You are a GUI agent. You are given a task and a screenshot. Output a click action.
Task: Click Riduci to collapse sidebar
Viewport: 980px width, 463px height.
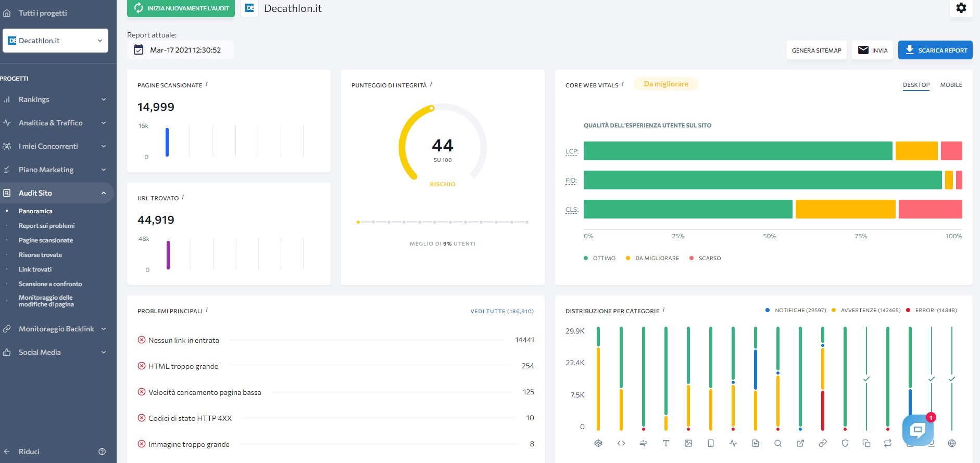[x=29, y=452]
